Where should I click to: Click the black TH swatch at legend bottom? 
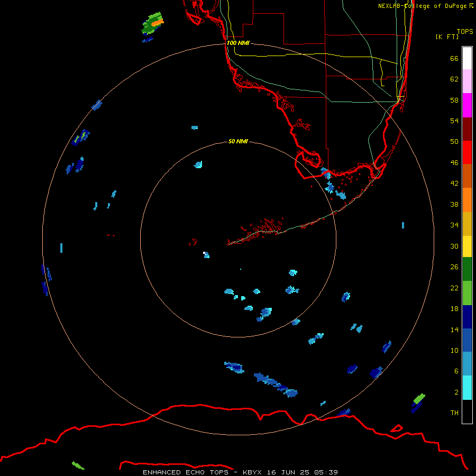point(467,411)
